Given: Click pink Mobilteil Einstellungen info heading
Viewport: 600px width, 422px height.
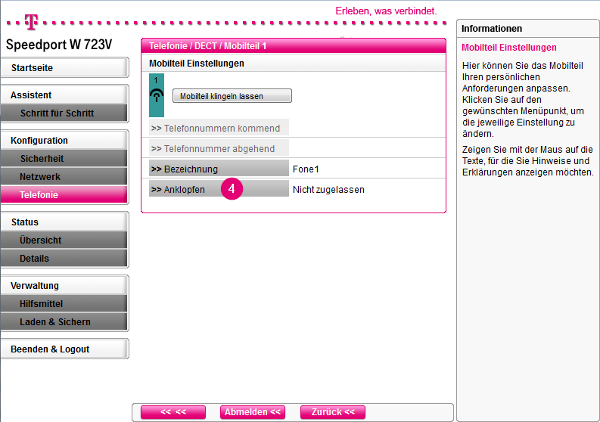Looking at the screenshot, I should (509, 48).
